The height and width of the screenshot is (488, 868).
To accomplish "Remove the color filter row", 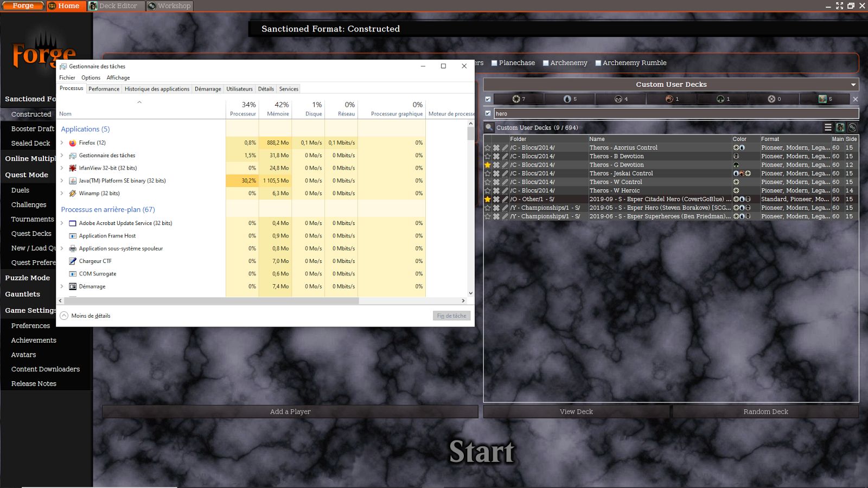I will click(x=856, y=99).
